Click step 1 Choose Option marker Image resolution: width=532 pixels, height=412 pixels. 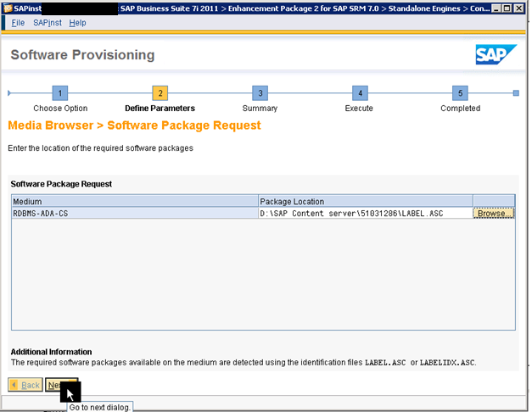60,93
